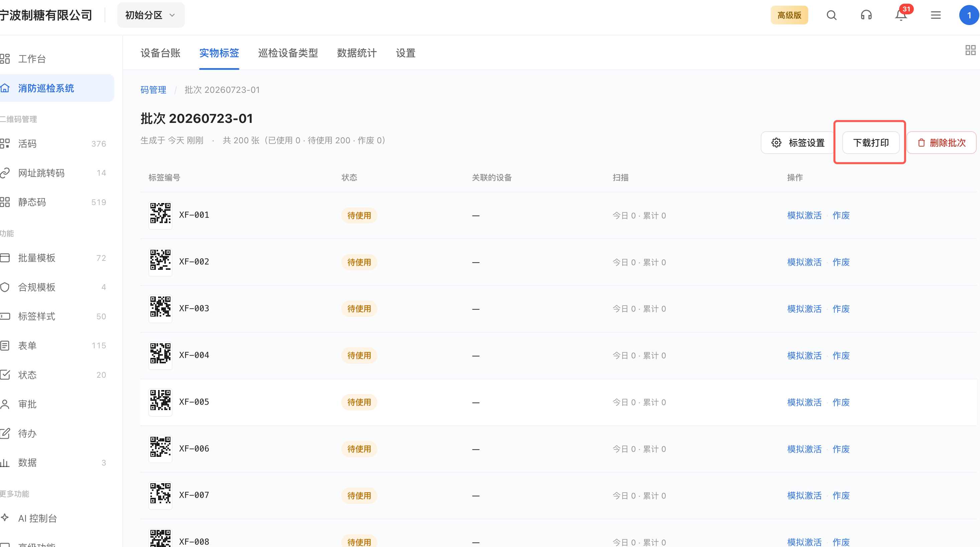Click the 数据 chart icon
The height and width of the screenshot is (547, 980).
tap(5, 463)
